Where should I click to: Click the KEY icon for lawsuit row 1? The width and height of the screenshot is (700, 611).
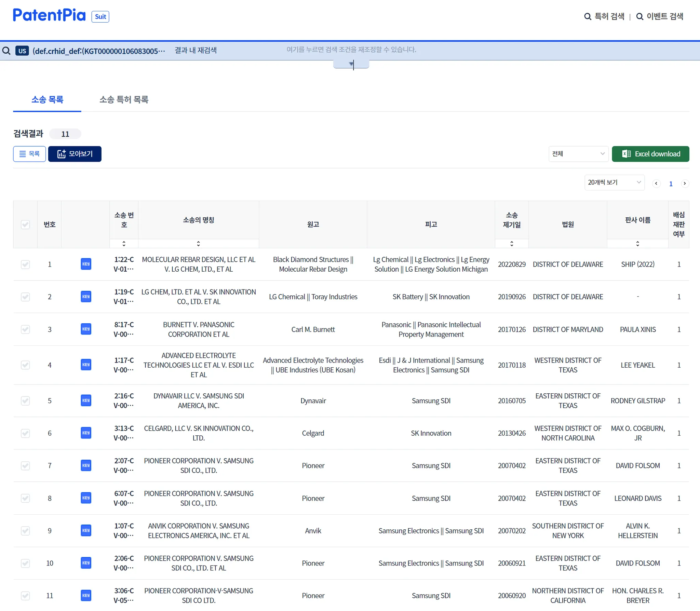coord(86,264)
